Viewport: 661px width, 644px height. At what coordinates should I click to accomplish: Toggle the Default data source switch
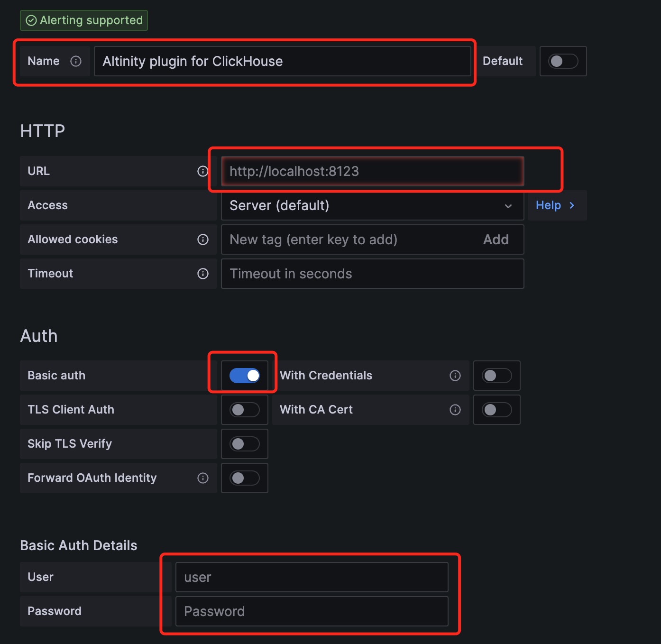[x=563, y=61]
